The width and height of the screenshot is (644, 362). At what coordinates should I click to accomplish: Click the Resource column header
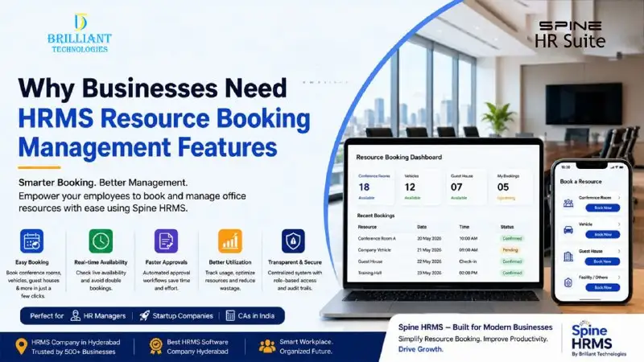tap(367, 227)
